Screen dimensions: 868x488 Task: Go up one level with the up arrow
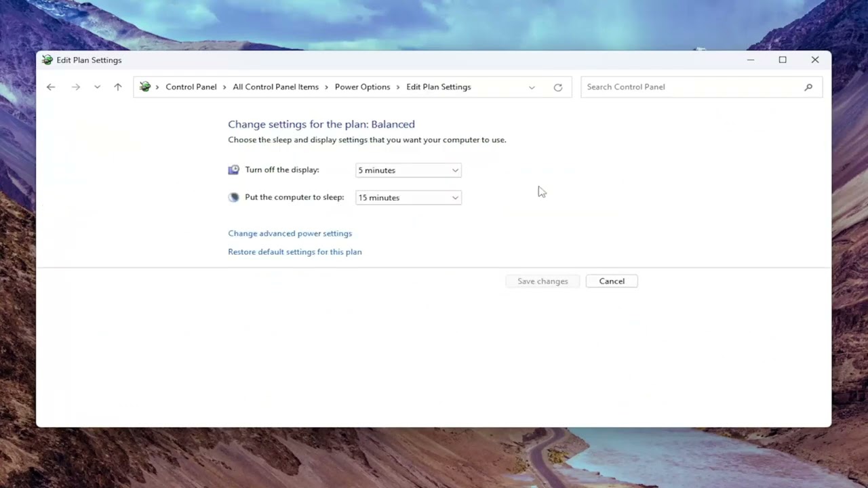coord(118,87)
